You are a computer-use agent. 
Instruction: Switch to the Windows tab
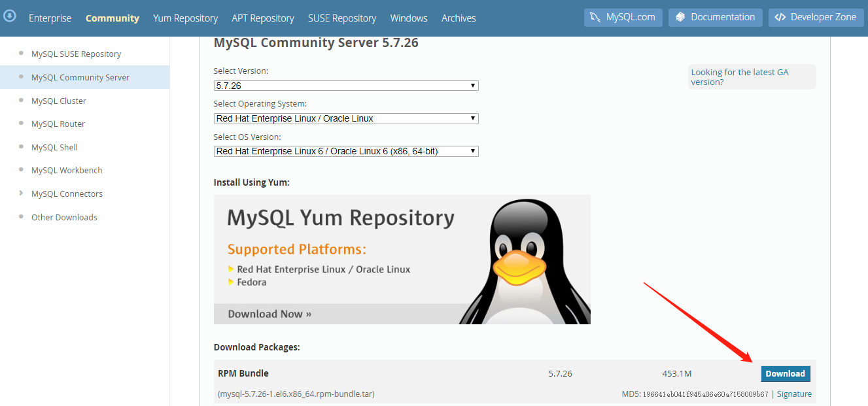point(409,18)
